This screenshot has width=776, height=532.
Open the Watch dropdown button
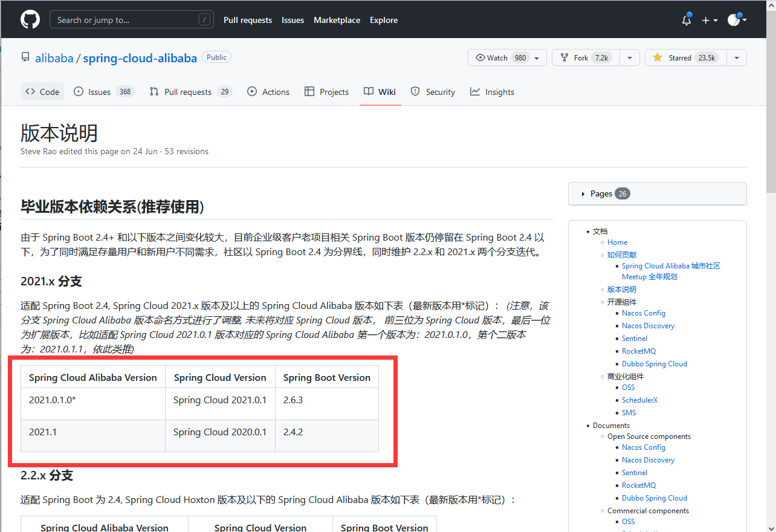[507, 57]
